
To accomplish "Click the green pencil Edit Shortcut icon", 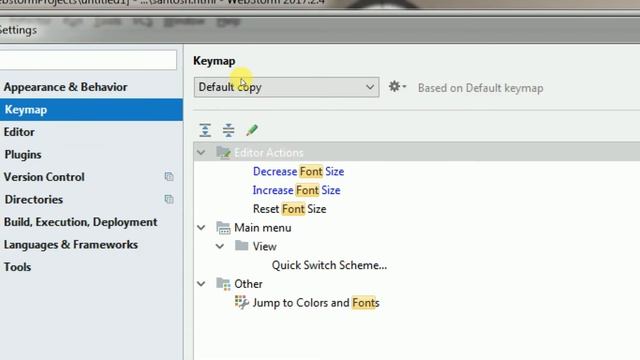I will pyautogui.click(x=252, y=130).
